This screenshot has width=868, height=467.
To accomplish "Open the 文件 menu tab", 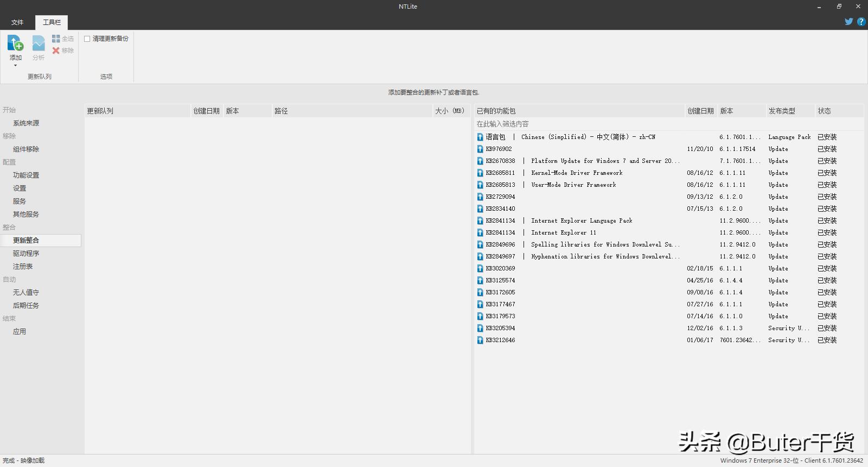I will click(17, 22).
